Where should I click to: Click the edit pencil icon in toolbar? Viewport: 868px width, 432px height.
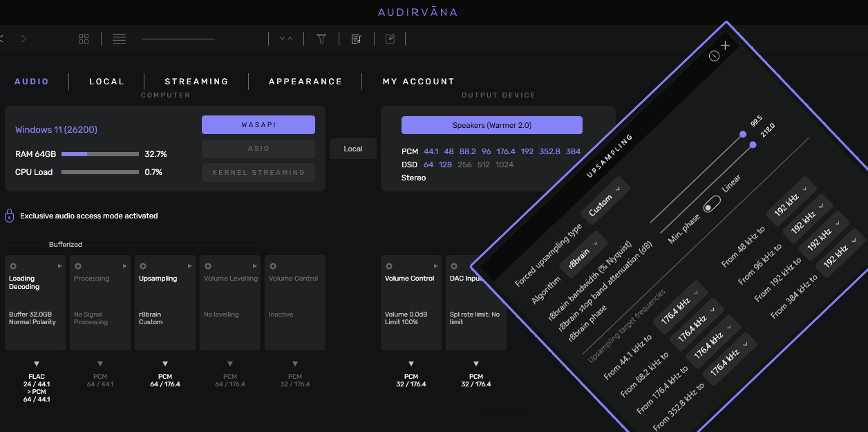click(x=390, y=39)
